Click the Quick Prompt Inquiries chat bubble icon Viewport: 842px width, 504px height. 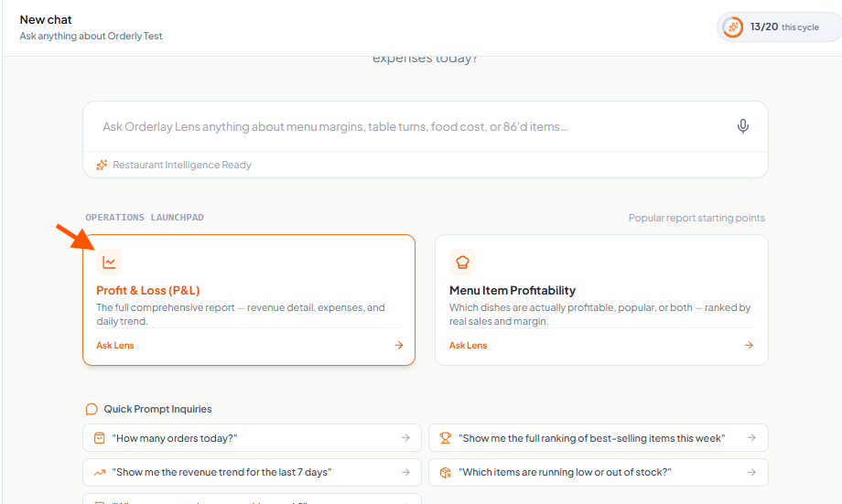92,409
